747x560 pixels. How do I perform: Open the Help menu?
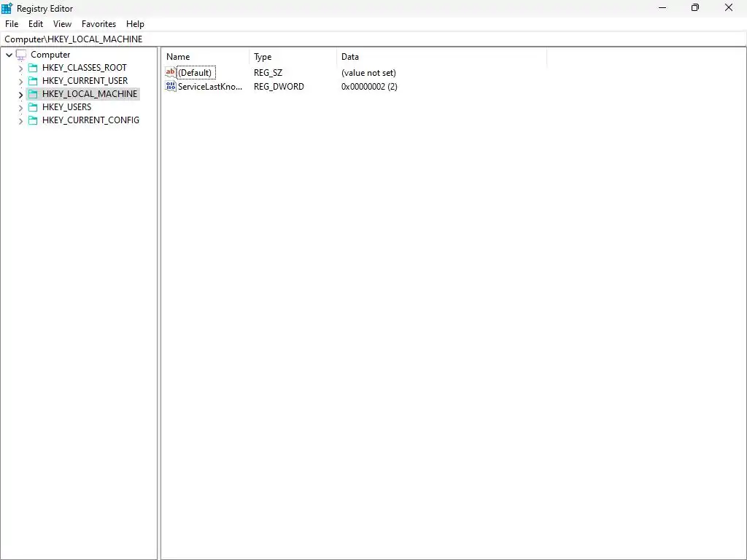pyautogui.click(x=135, y=24)
